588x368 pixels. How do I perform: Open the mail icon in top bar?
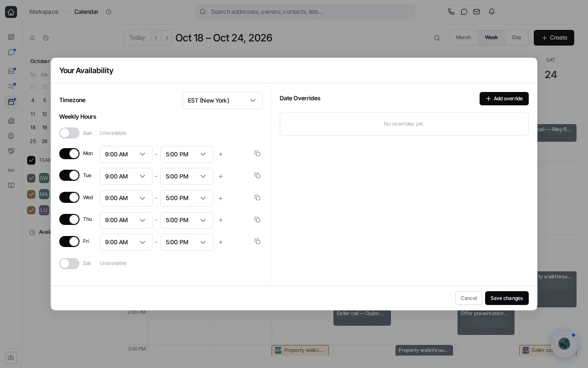coord(476,12)
